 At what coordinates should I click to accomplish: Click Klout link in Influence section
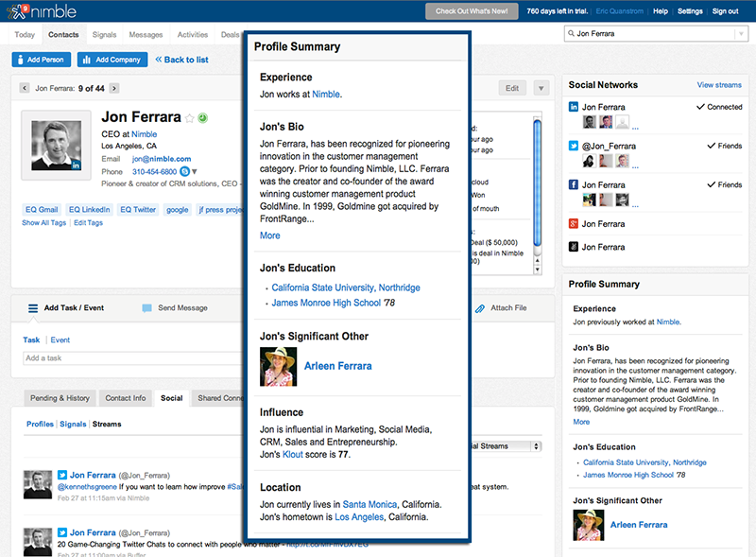(x=293, y=455)
